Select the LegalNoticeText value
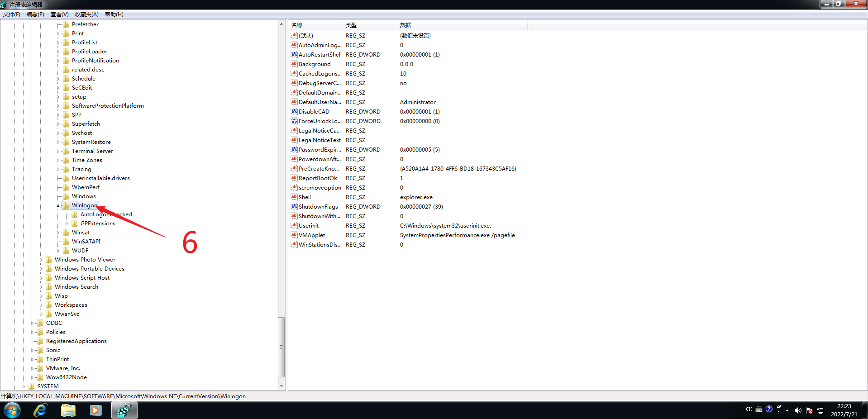 point(320,140)
